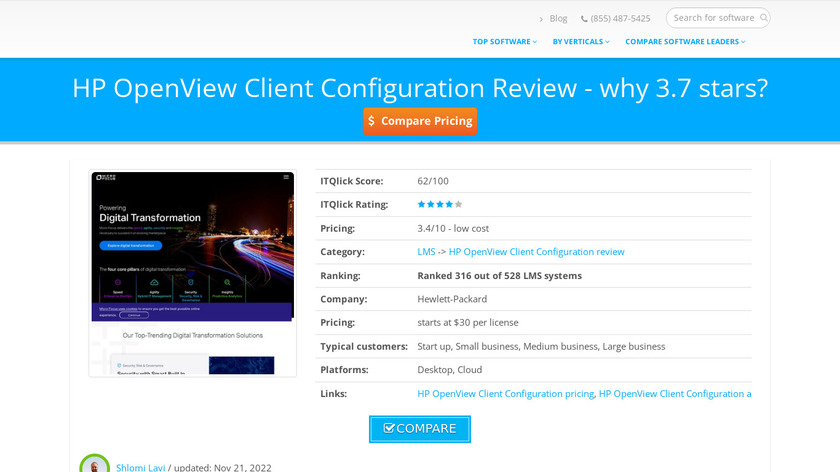The image size is (840, 472).
Task: Open Compare Software Leaders dropdown
Action: 685,42
